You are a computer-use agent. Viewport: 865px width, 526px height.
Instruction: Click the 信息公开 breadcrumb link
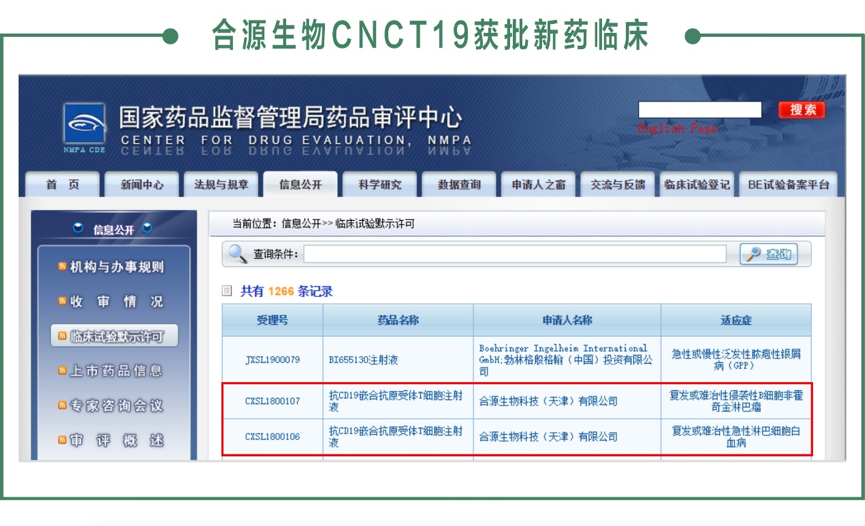click(x=301, y=224)
